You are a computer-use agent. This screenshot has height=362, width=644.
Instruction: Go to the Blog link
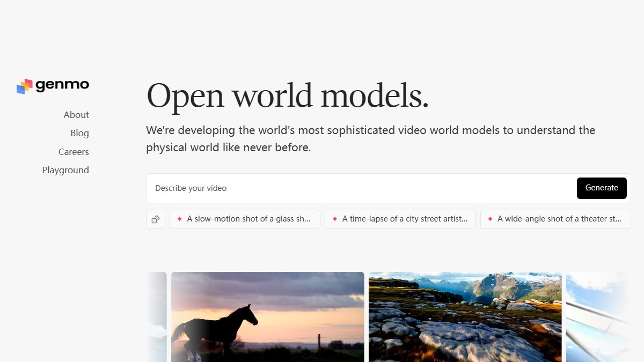pyautogui.click(x=79, y=133)
